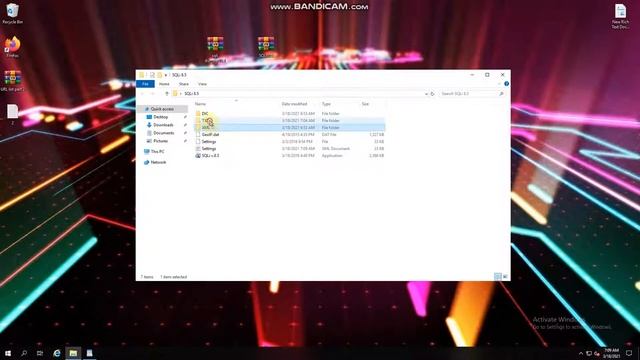
Task: Open the notification center icon
Action: (629, 353)
